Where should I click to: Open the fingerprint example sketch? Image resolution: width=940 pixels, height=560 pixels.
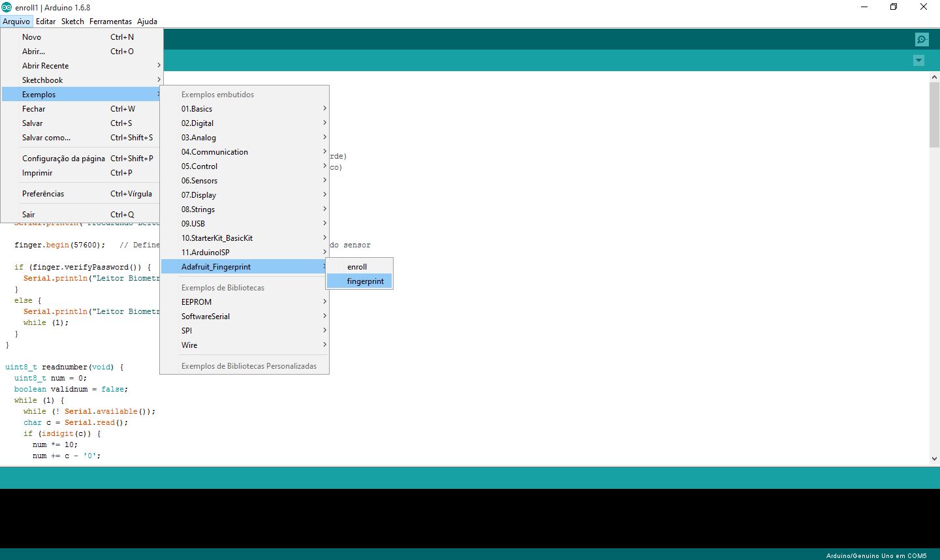click(x=360, y=281)
